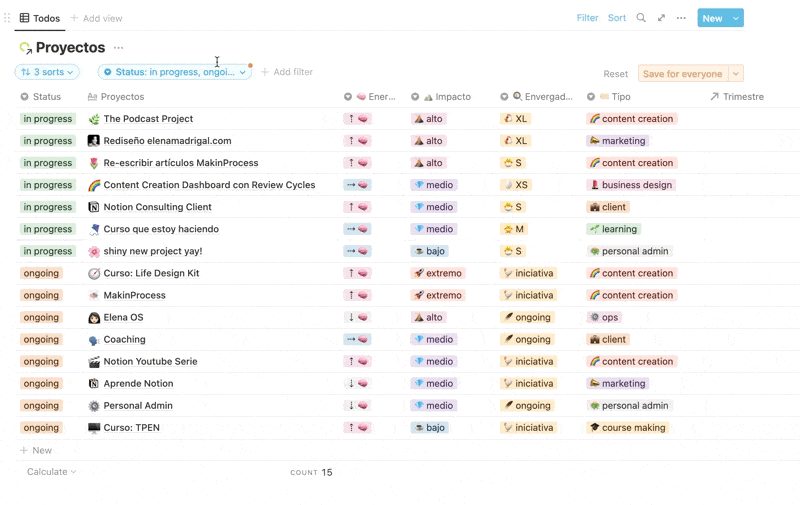Click the linked database icon before Proyectos

click(26, 48)
